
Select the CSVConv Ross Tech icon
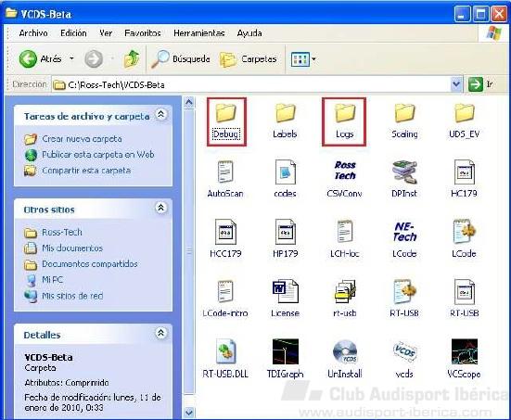click(345, 171)
